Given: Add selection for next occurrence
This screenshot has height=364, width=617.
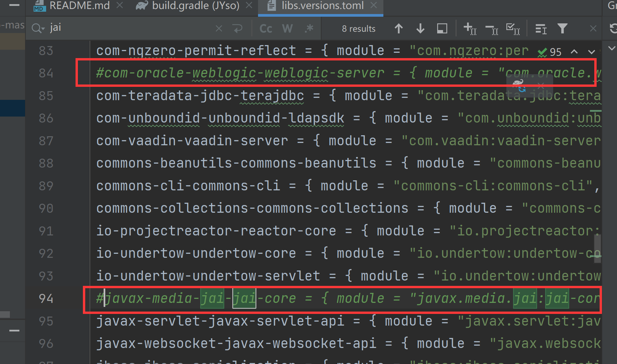Looking at the screenshot, I should 470,29.
